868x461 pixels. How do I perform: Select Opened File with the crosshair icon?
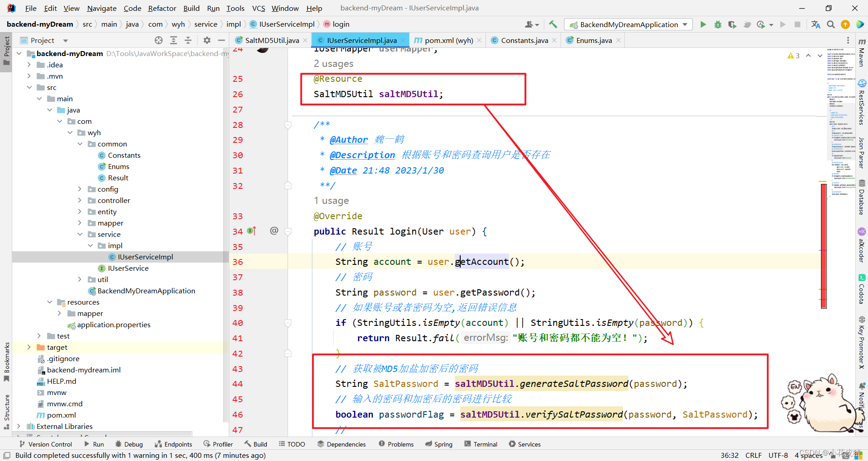pyautogui.click(x=159, y=40)
